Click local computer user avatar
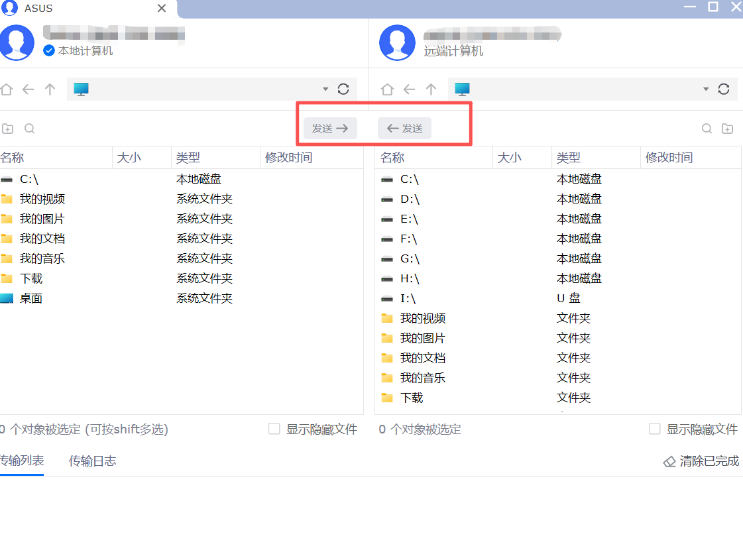743x560 pixels. 17,42
